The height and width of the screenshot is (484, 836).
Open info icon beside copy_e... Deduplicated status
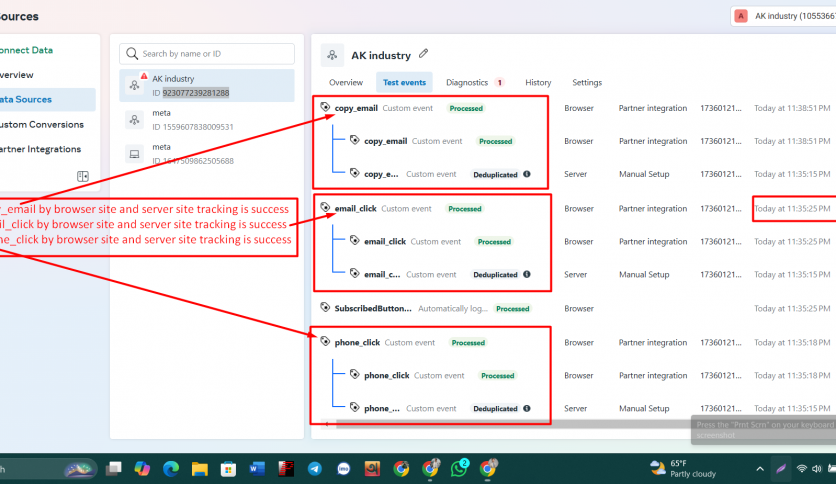[527, 174]
